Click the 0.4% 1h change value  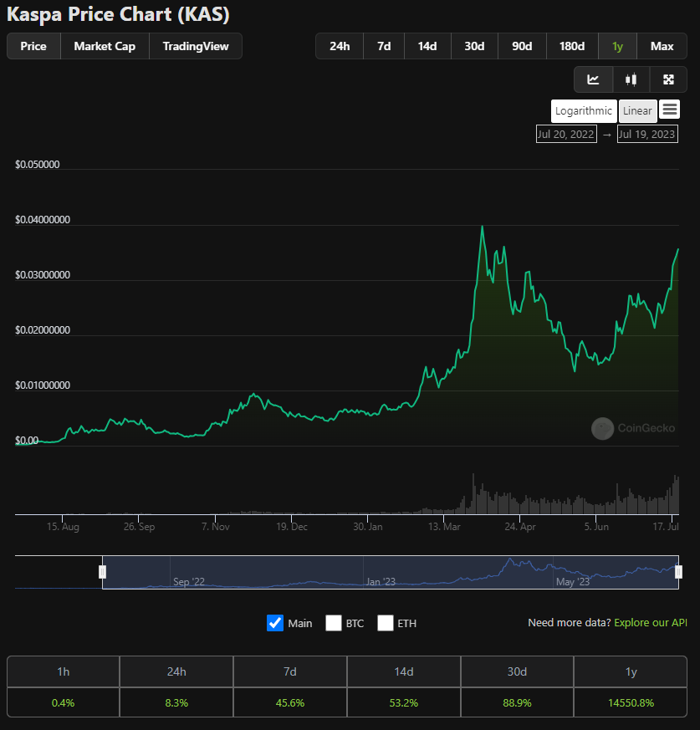point(63,702)
